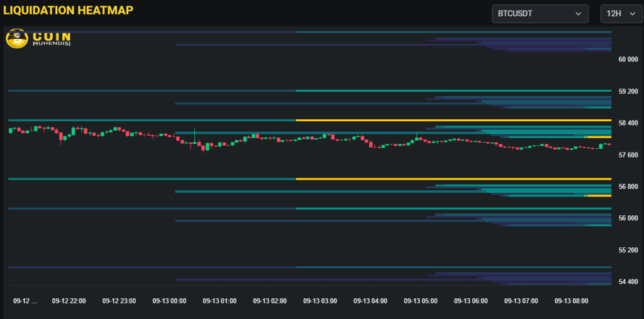The width and height of the screenshot is (644, 319).
Task: Click the Coin Muhendisi coin logo icon
Action: 16,39
